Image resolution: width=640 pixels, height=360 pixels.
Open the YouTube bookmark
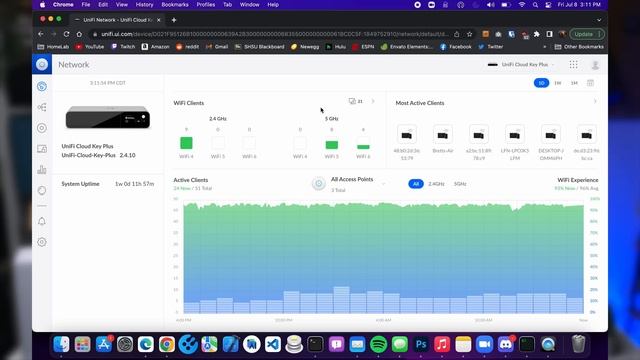(90, 47)
